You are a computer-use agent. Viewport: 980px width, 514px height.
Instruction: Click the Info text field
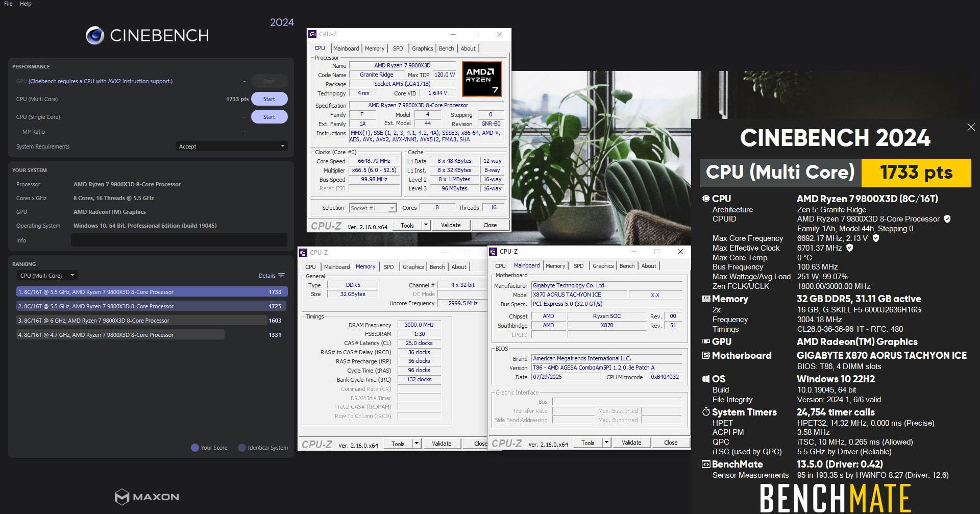[x=179, y=240]
